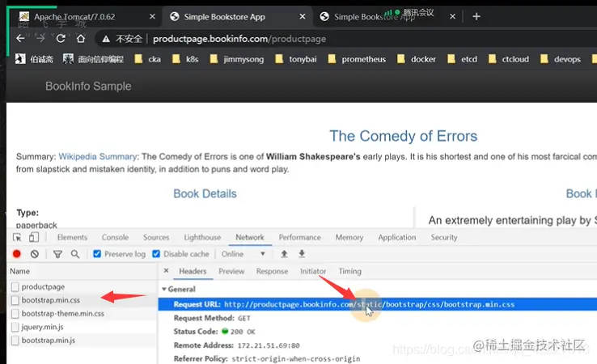Viewport: 597px width, 364px height.
Task: Clear the network log
Action: tap(35, 254)
